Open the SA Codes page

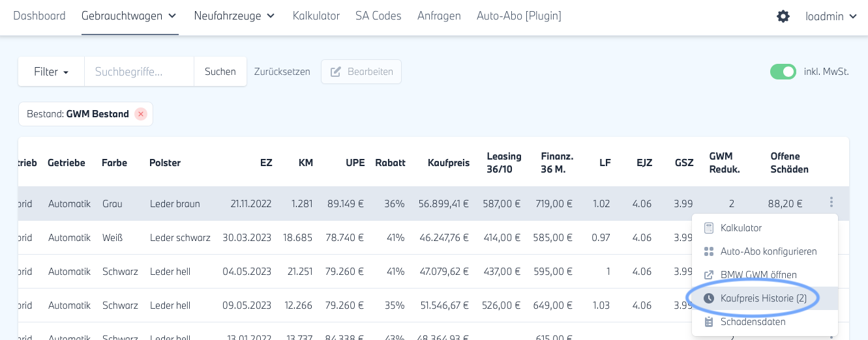(x=378, y=16)
